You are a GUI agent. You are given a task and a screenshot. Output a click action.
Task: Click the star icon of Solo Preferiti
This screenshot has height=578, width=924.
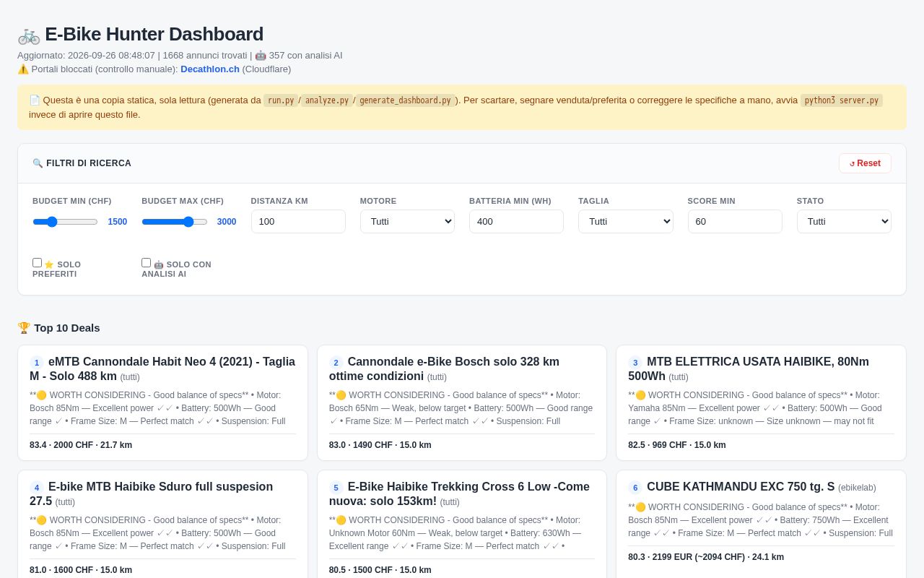tap(49, 264)
